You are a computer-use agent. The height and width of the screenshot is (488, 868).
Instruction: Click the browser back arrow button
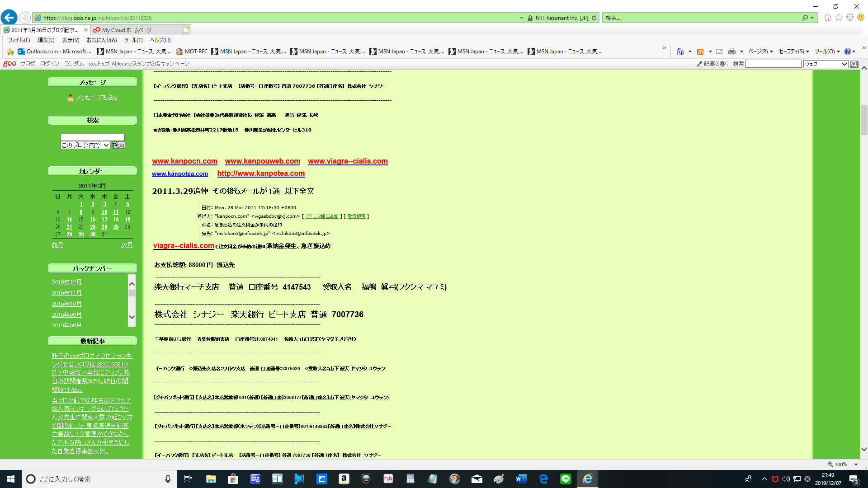(9, 18)
